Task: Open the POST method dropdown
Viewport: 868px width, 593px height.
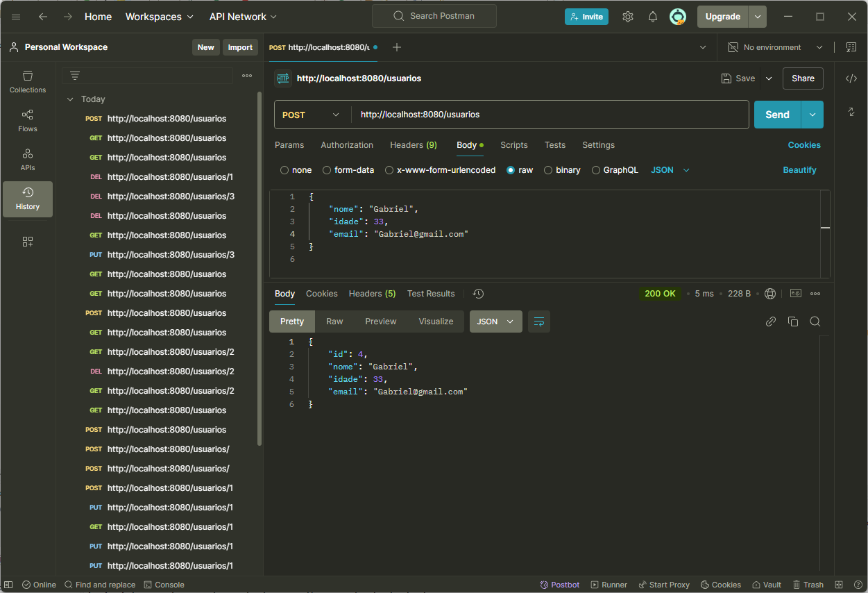Action: 311,115
